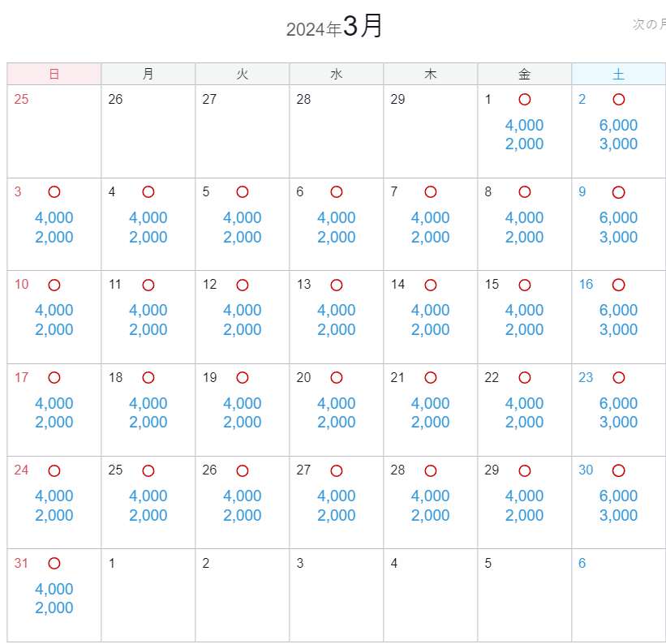Select the 2,000 price on March 15
The image size is (666, 644).
point(525,329)
